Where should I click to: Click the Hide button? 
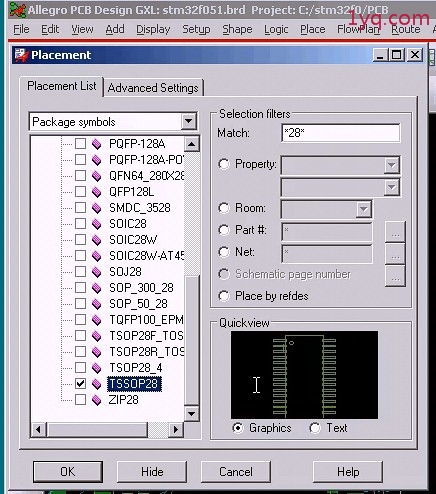tap(152, 472)
